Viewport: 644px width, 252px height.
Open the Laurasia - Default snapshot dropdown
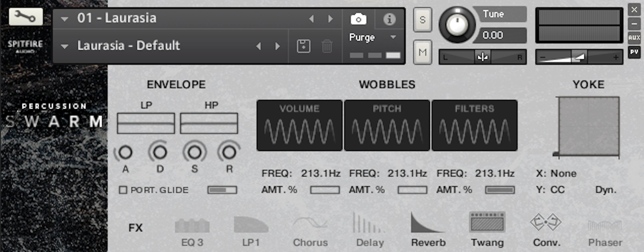(64, 46)
